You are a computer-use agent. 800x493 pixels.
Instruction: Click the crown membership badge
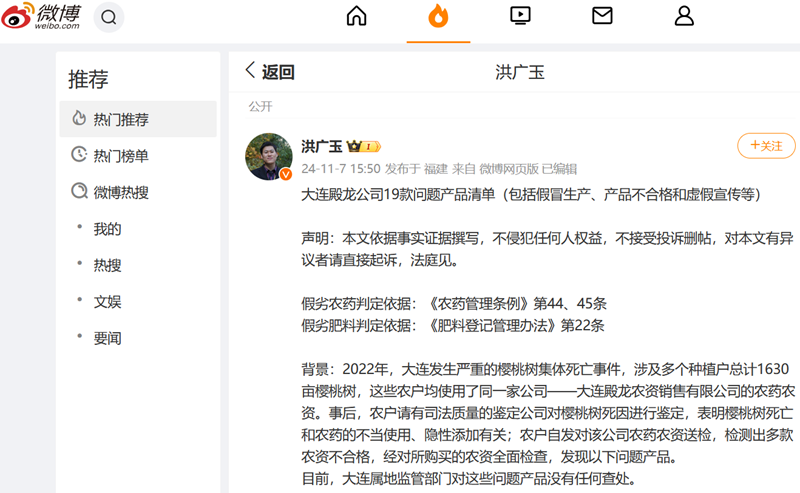(x=363, y=146)
